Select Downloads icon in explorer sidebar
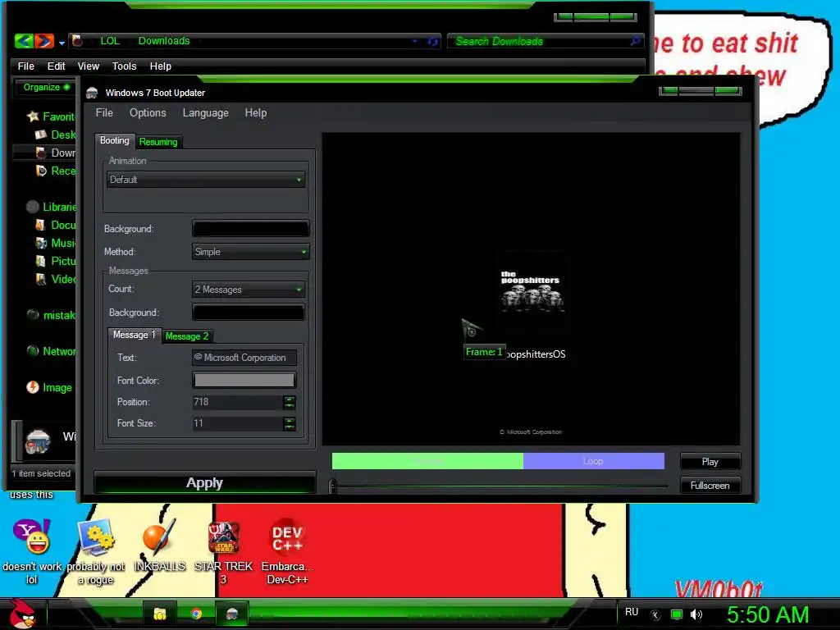Screen dimensions: 840x630 point(41,153)
